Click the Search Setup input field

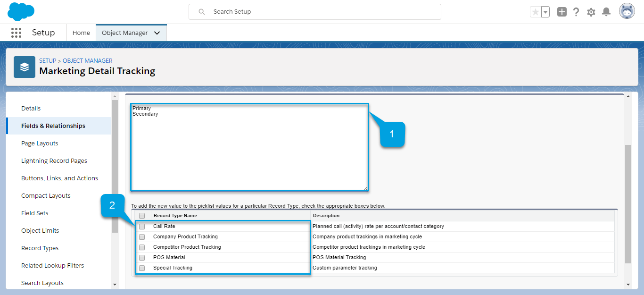321,12
